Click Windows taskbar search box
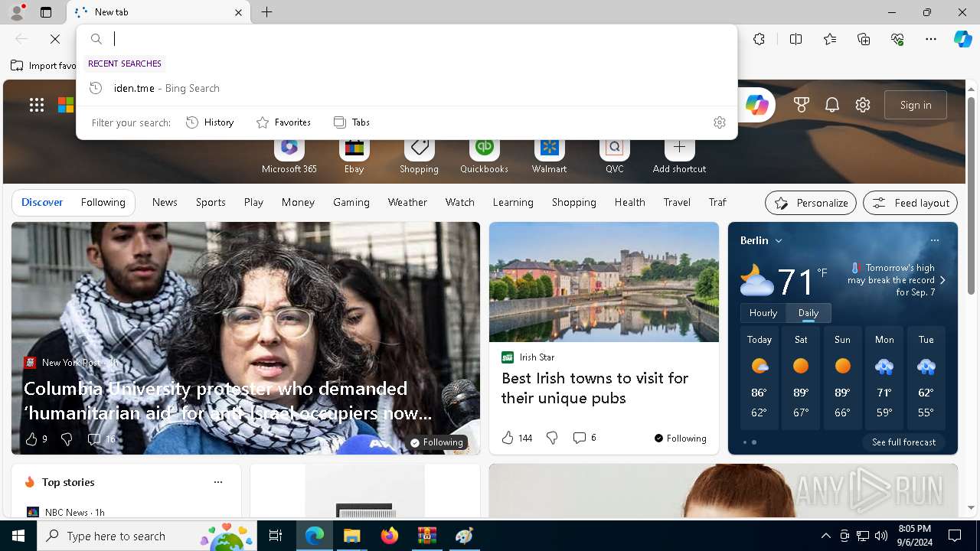This screenshot has height=551, width=980. coord(147,536)
